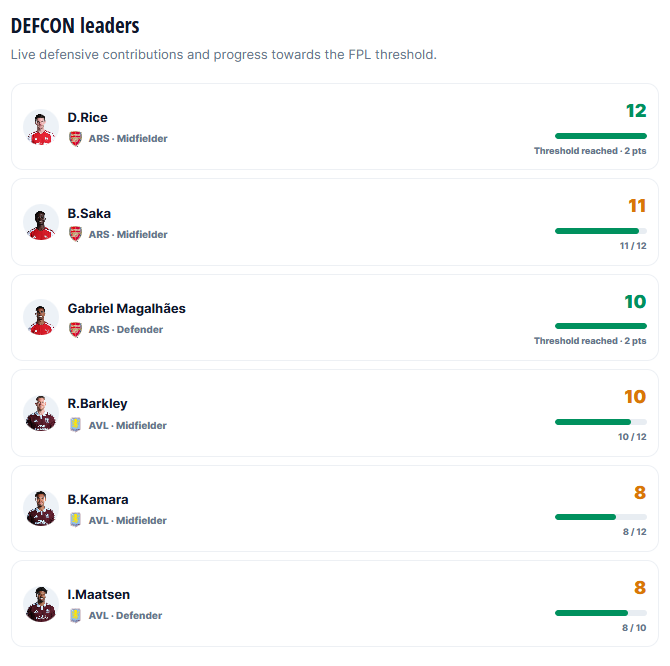Click Aston Villa crest under R.Barkley
This screenshot has height=666, width=670.
click(x=76, y=425)
